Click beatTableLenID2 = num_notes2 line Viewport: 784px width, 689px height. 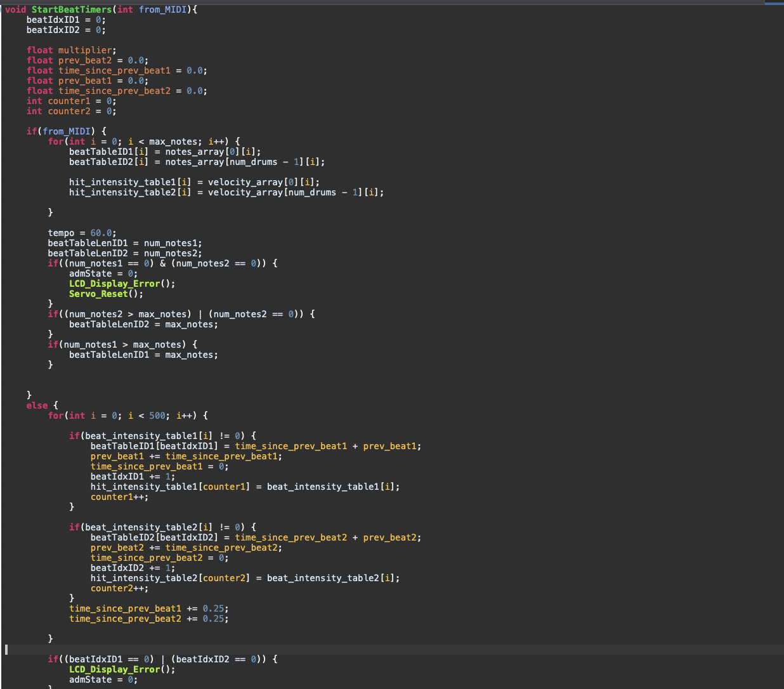[x=124, y=253]
